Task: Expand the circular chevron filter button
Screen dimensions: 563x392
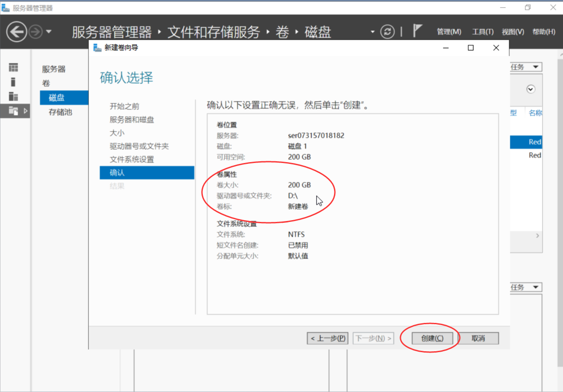Action: click(530, 89)
